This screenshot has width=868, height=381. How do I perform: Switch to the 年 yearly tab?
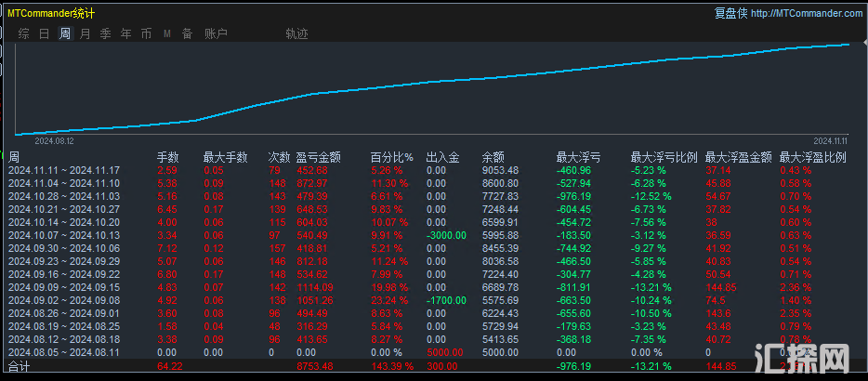click(x=126, y=33)
